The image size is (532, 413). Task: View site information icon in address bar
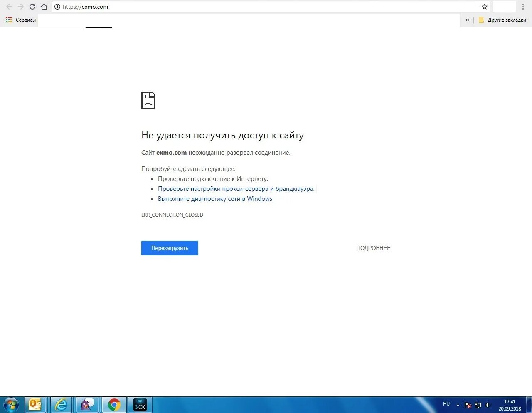click(x=57, y=7)
